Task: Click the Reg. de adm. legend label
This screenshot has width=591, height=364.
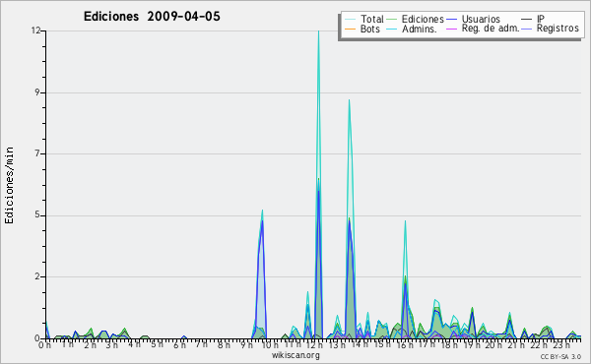Action: (491, 29)
